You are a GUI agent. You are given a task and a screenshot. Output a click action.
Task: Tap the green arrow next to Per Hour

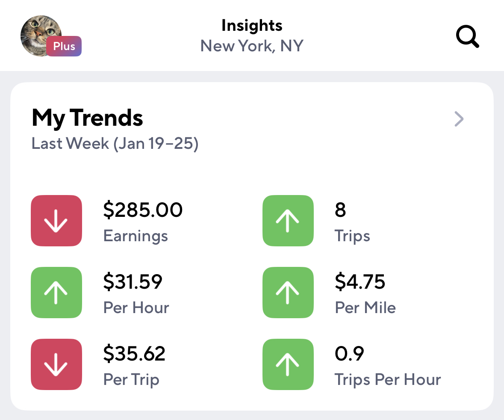[x=56, y=293]
